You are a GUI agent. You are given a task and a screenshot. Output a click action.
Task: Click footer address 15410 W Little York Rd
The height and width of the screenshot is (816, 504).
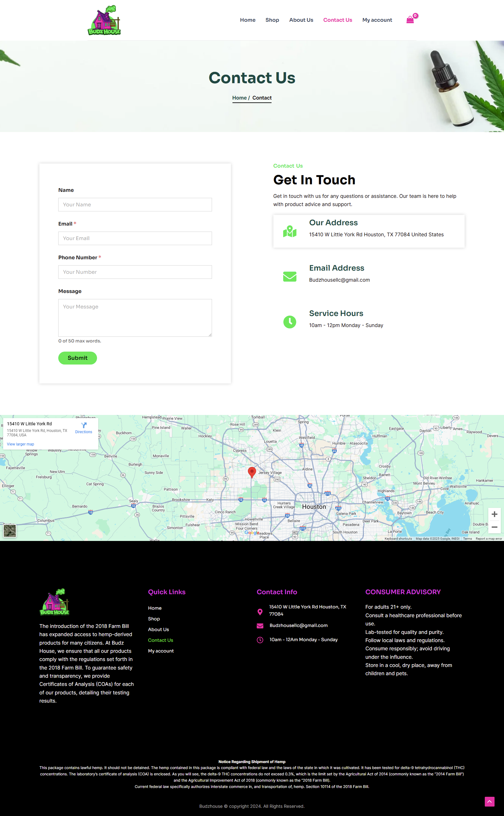click(x=308, y=610)
